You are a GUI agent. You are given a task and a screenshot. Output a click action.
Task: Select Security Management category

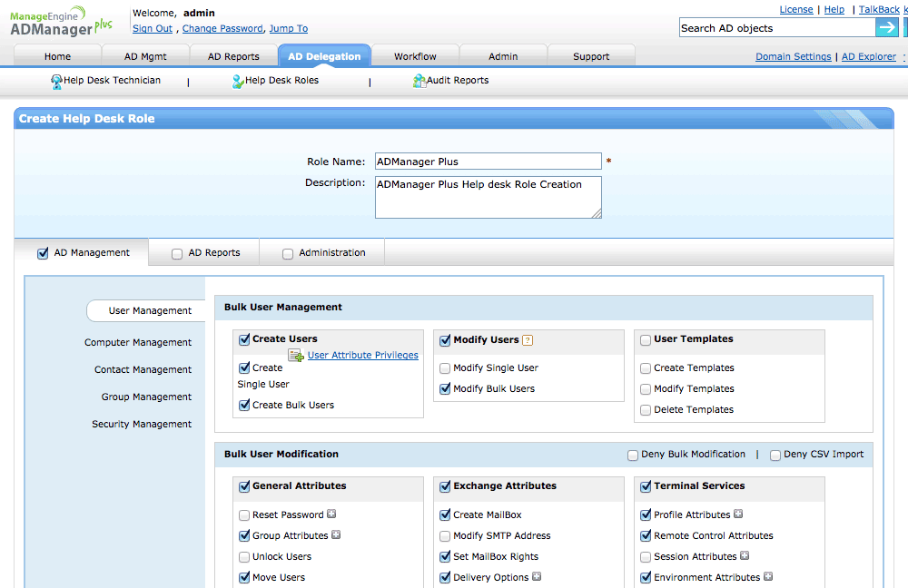click(x=142, y=425)
